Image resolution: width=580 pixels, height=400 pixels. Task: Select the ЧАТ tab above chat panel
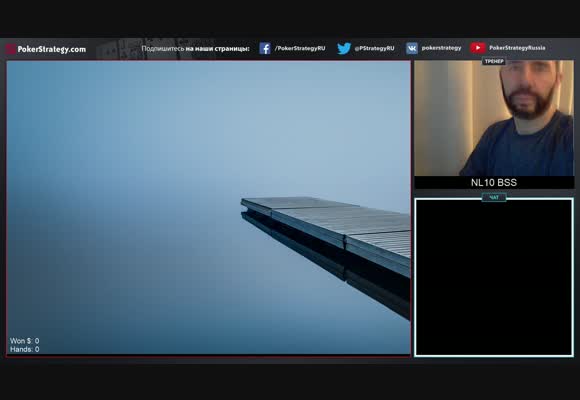click(494, 198)
